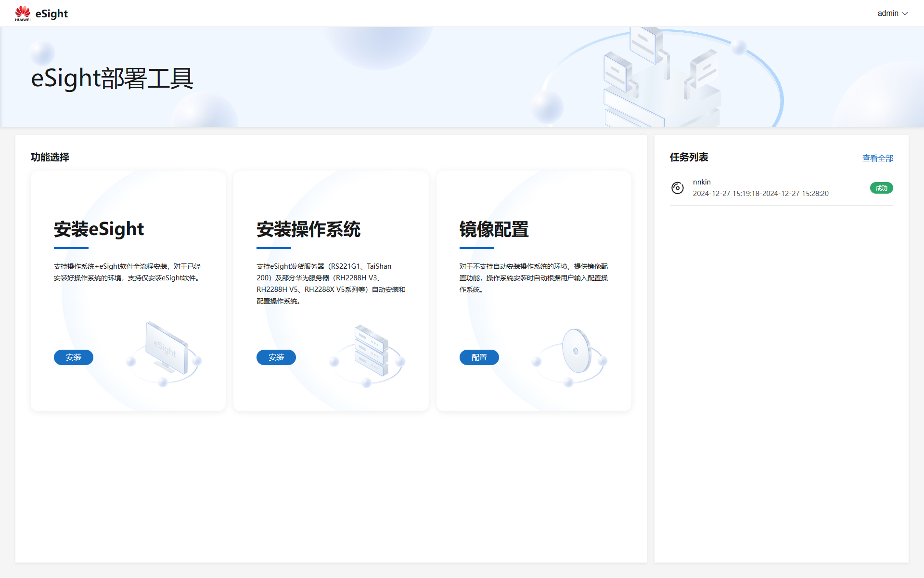Click the 安装 button under 安装操作系统
Image resolution: width=924 pixels, height=578 pixels.
(276, 357)
